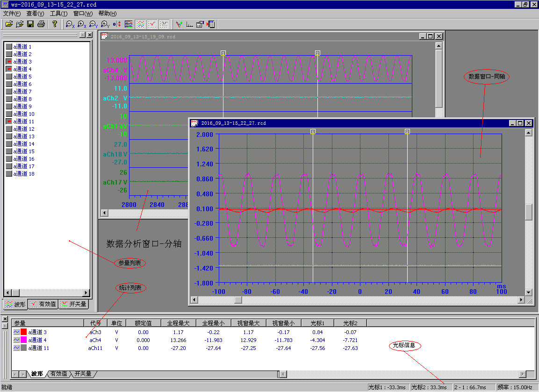Screen dimensions: 539x392
Task: Toggle the RMS value curve toolbar icon
Action: coord(152,24)
